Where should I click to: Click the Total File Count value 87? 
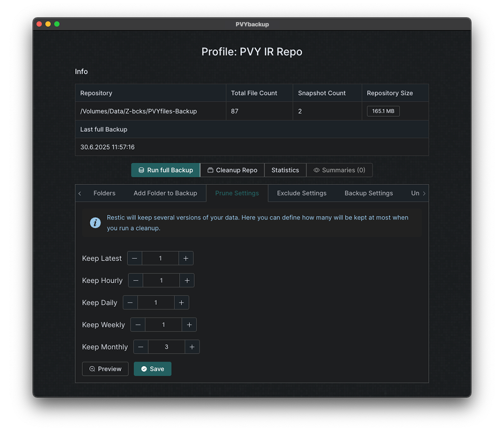[235, 111]
